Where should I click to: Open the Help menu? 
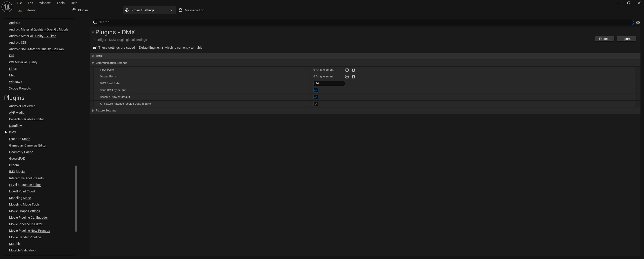tap(74, 3)
